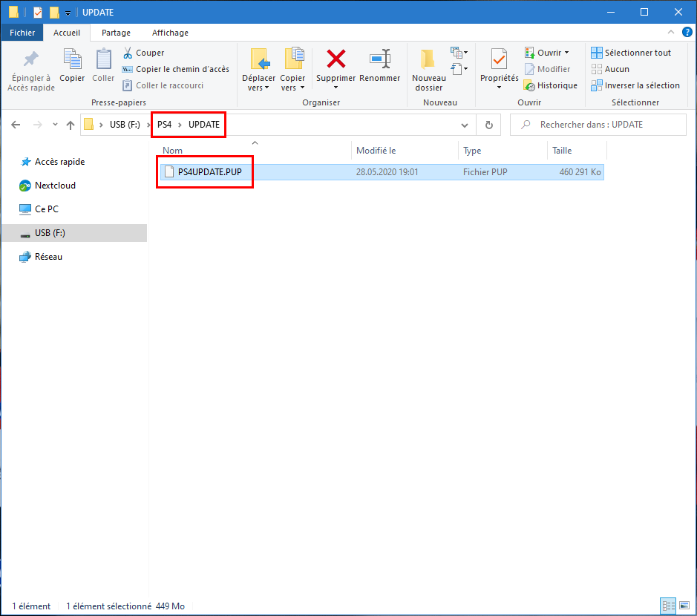Click the Renommer rename button
The width and height of the screenshot is (697, 616).
[x=379, y=65]
